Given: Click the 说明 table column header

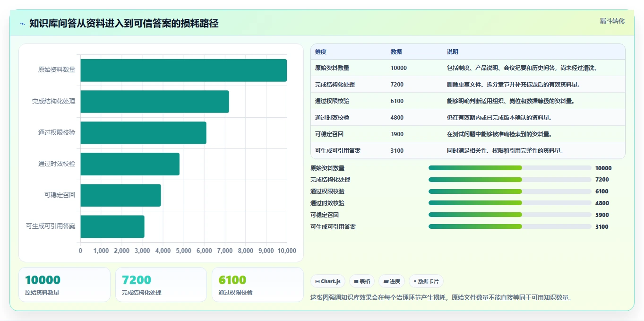Looking at the screenshot, I should (x=453, y=52).
